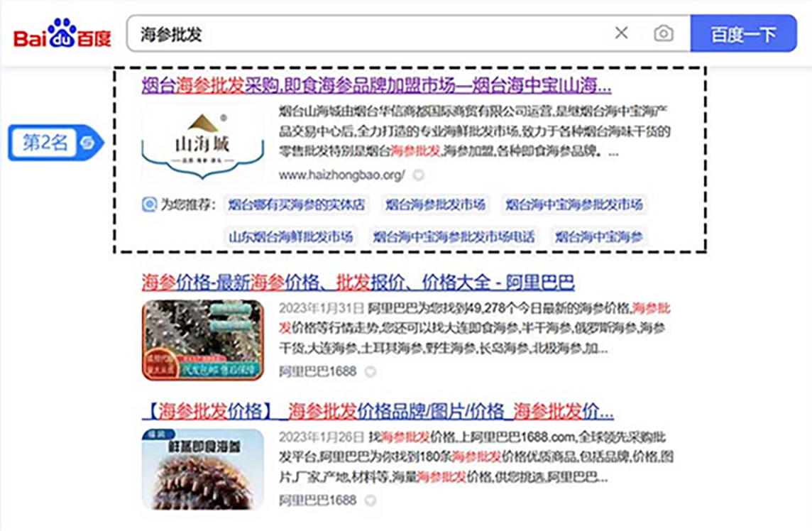This screenshot has height=531, width=812.
Task: Open camera image search
Action: pyautogui.click(x=663, y=33)
